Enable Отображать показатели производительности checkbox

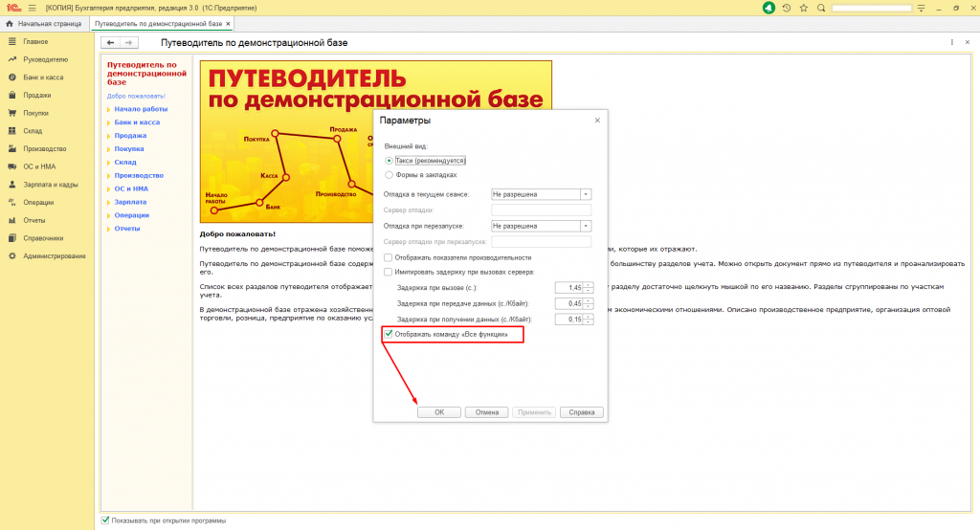pyautogui.click(x=389, y=257)
